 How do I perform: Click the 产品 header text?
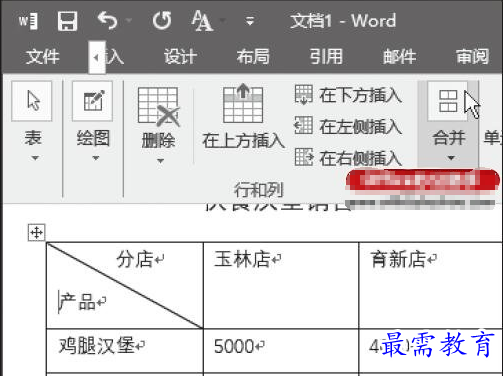77,302
